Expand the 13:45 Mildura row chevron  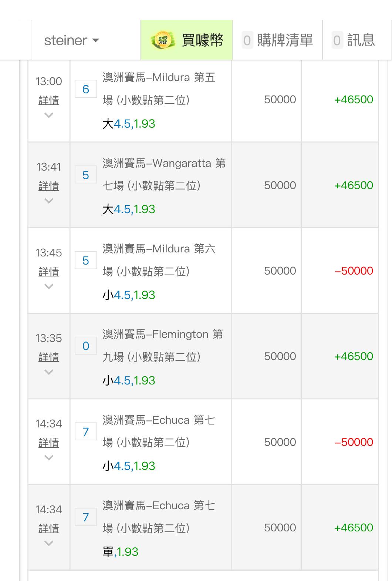(x=49, y=286)
